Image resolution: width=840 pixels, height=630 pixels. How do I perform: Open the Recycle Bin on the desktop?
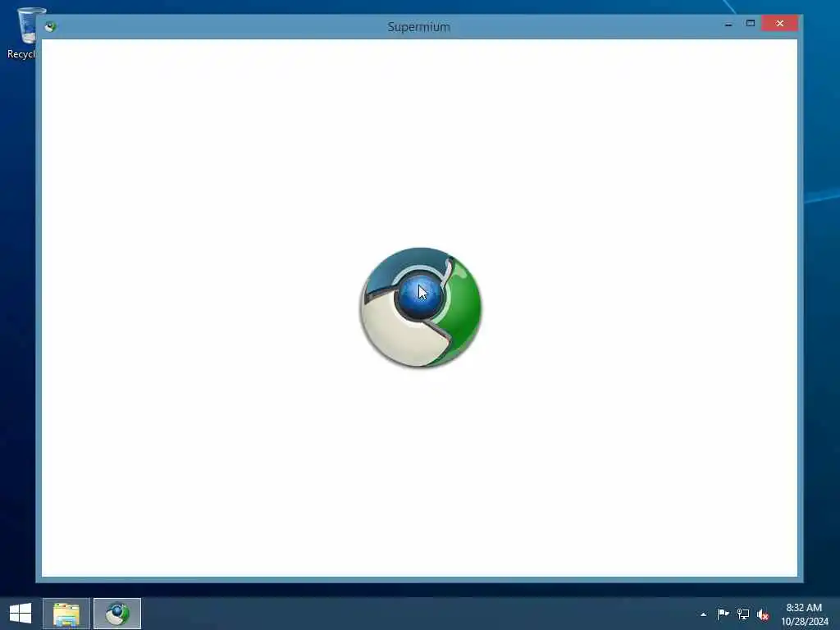click(x=21, y=33)
